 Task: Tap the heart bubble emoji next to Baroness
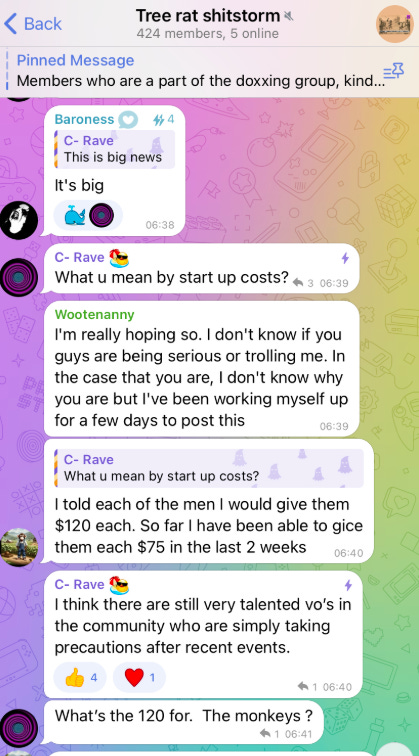(128, 120)
